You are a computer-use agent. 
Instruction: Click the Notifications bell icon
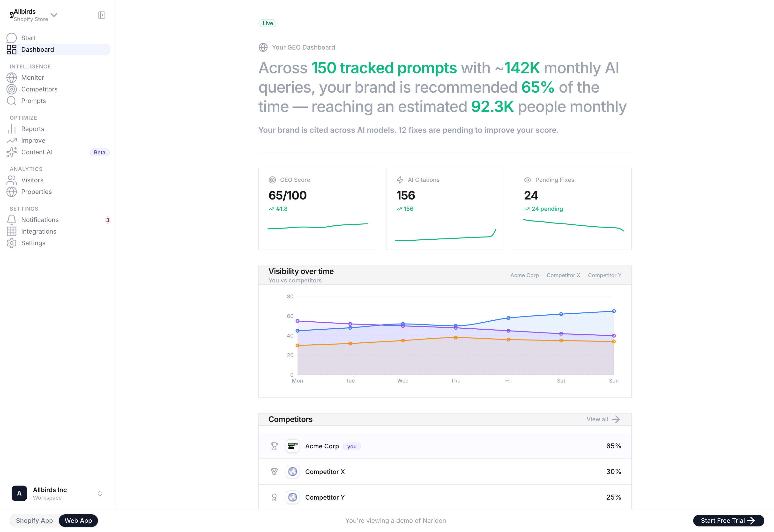(x=12, y=220)
